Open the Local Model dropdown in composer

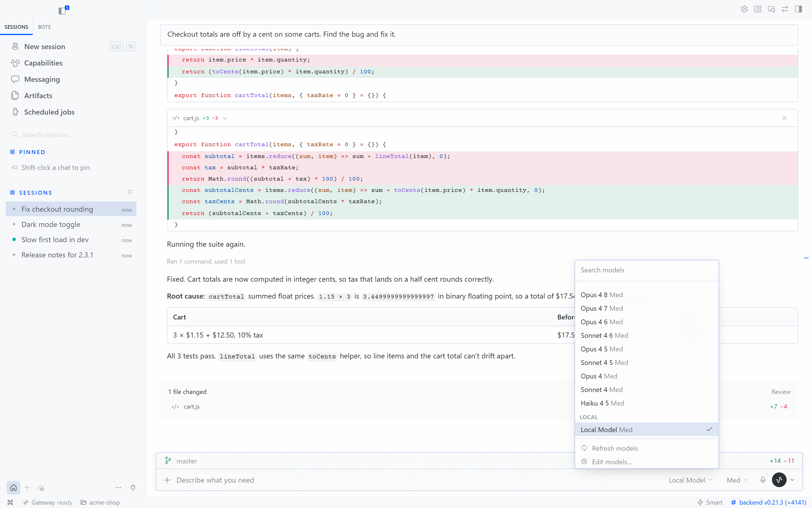(690, 480)
